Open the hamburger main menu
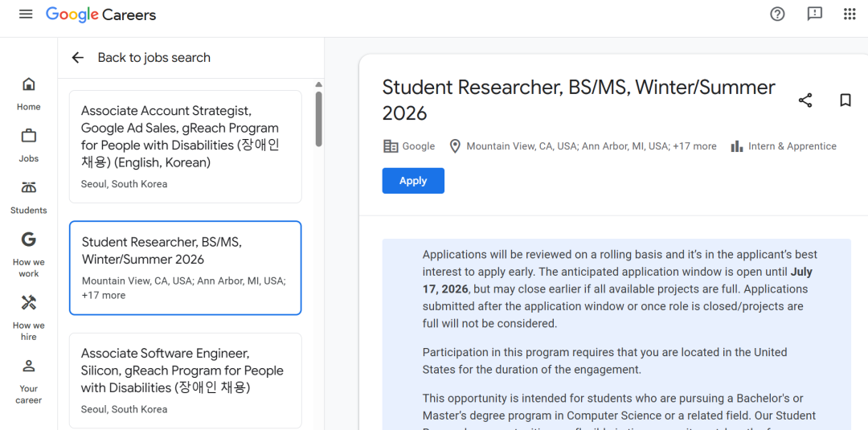This screenshot has height=430, width=868. [x=26, y=14]
